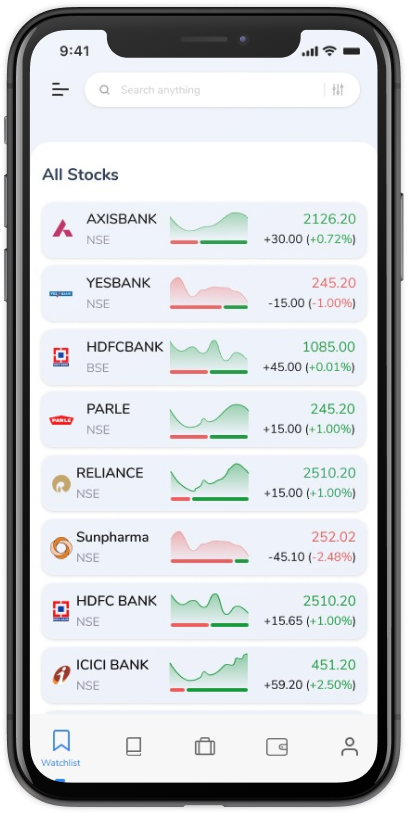Select the Watchlist bookmark tab

click(61, 748)
